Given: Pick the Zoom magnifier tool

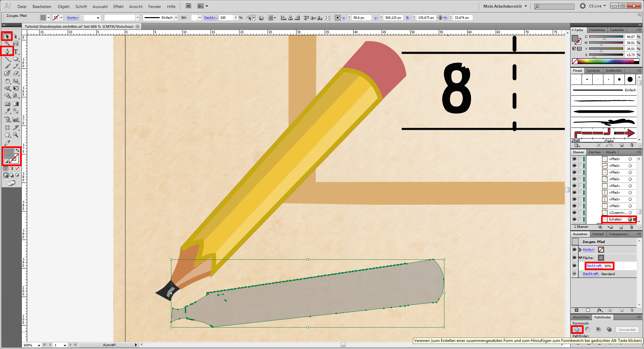Looking at the screenshot, I should pyautogui.click(x=16, y=135).
